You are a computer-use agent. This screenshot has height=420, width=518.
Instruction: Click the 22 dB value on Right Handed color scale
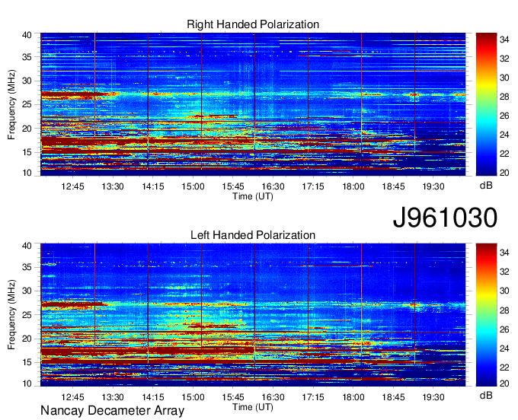504,154
